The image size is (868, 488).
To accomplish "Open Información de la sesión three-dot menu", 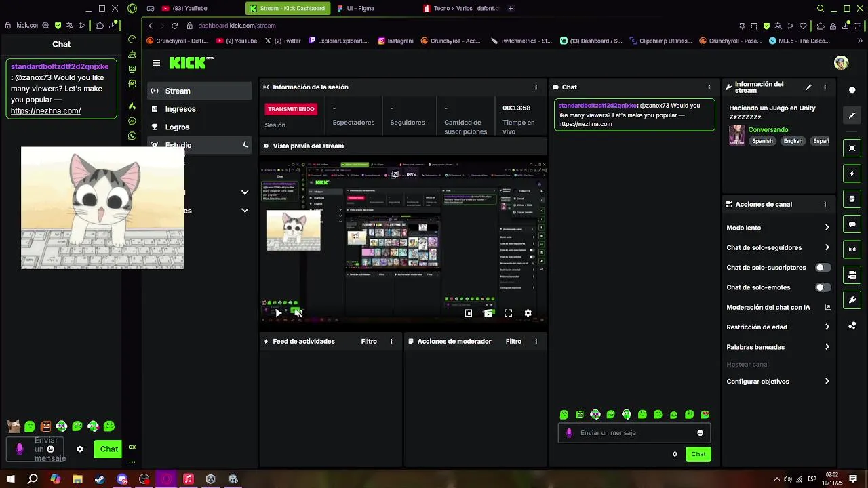I will point(536,87).
